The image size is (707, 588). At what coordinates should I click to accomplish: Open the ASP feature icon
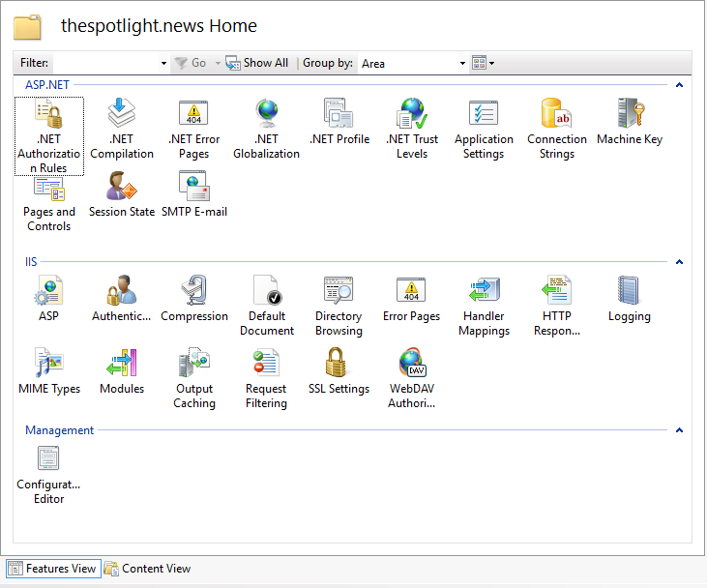[x=48, y=299]
